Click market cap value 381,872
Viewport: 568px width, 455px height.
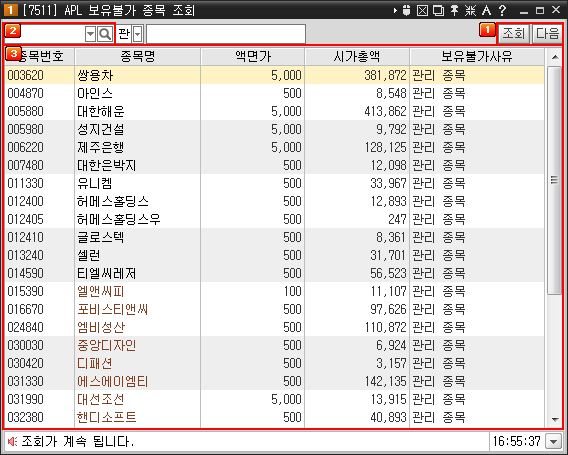click(385, 75)
